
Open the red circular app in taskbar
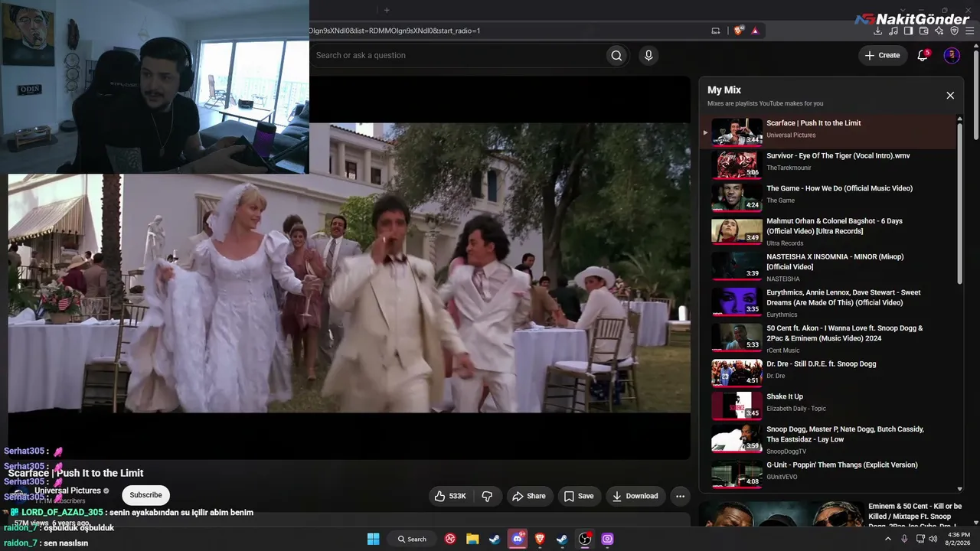(450, 539)
